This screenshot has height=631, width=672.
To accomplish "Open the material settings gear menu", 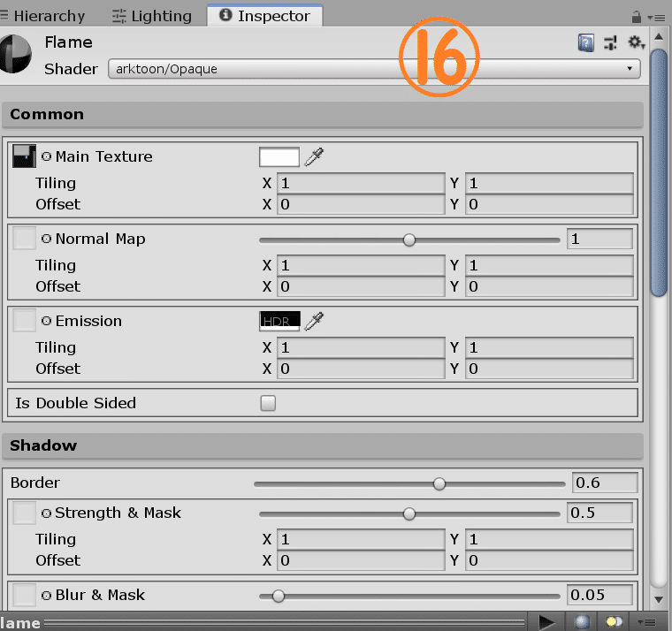I will point(636,42).
